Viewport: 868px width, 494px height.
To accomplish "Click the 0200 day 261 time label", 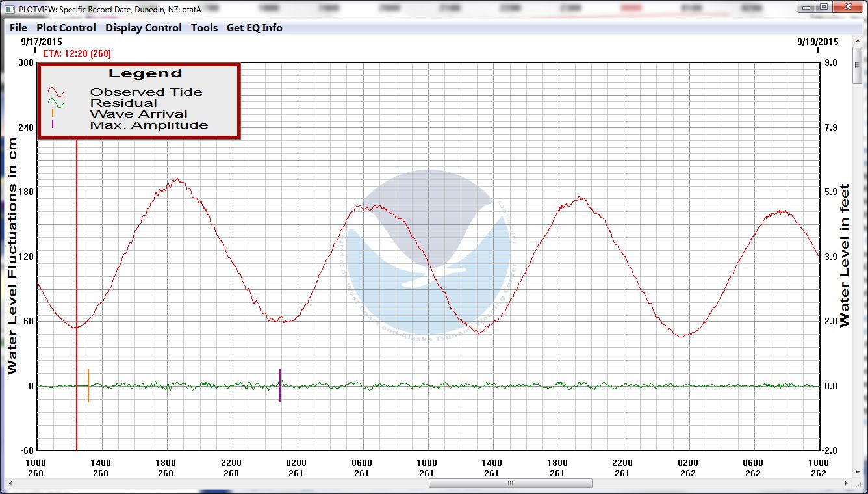I will click(296, 468).
